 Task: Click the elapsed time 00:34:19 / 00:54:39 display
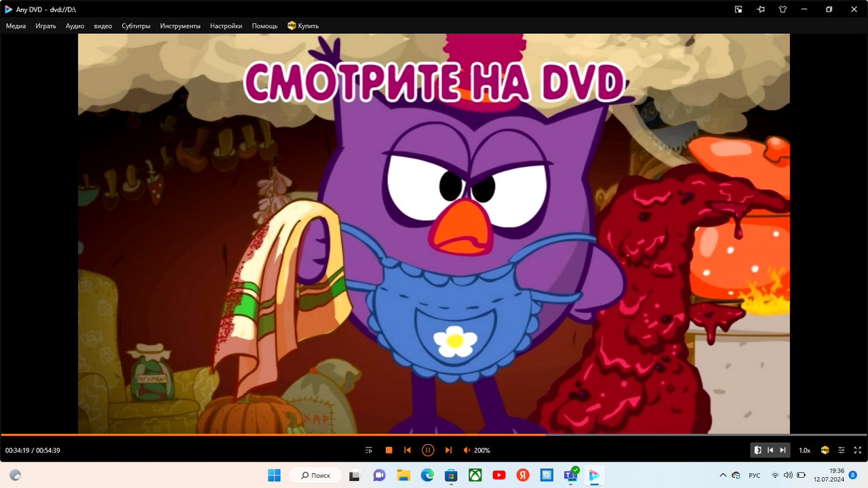click(33, 450)
